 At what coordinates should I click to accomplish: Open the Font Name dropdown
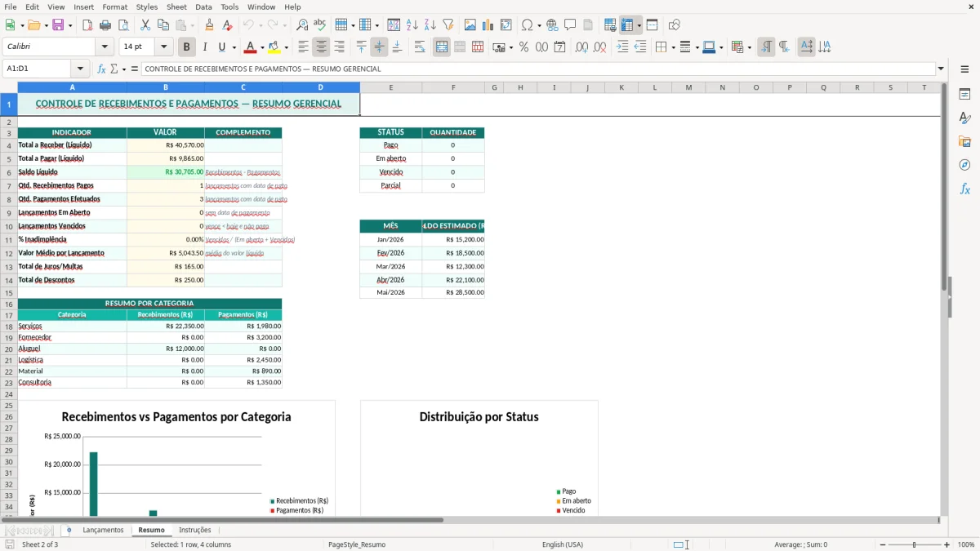pyautogui.click(x=105, y=47)
